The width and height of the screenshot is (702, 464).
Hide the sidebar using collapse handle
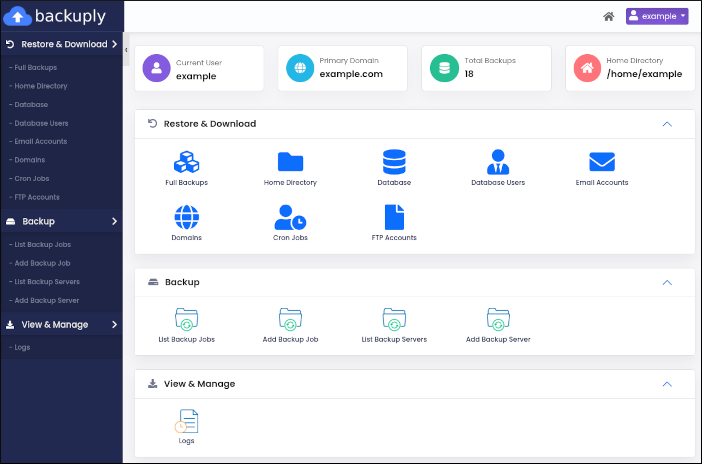pos(126,49)
